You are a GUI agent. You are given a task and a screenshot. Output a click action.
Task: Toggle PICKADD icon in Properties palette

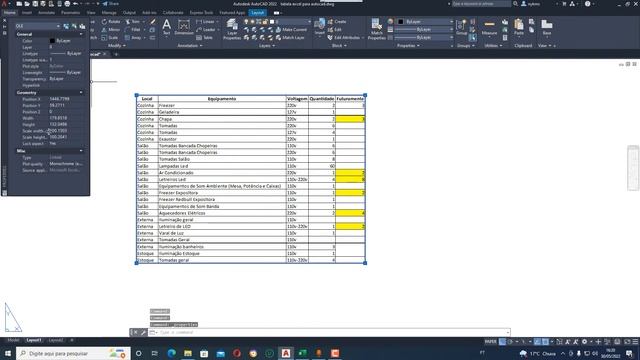[66, 26]
